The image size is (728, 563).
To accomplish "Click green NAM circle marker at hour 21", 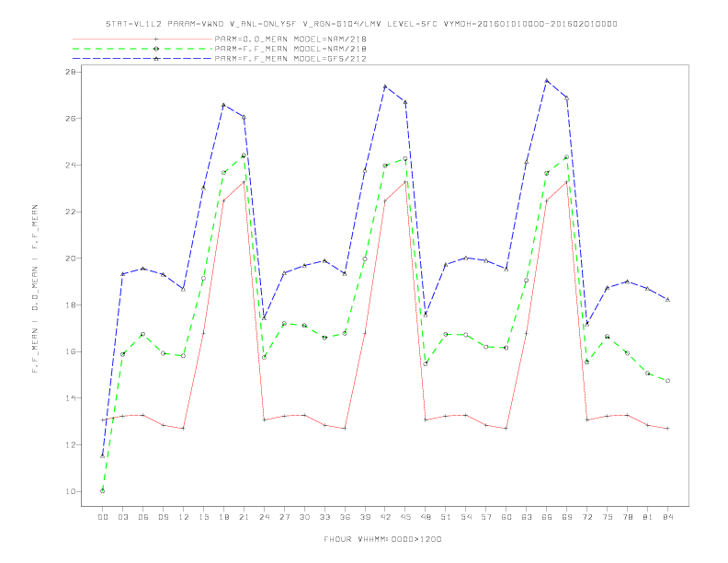I will [244, 155].
